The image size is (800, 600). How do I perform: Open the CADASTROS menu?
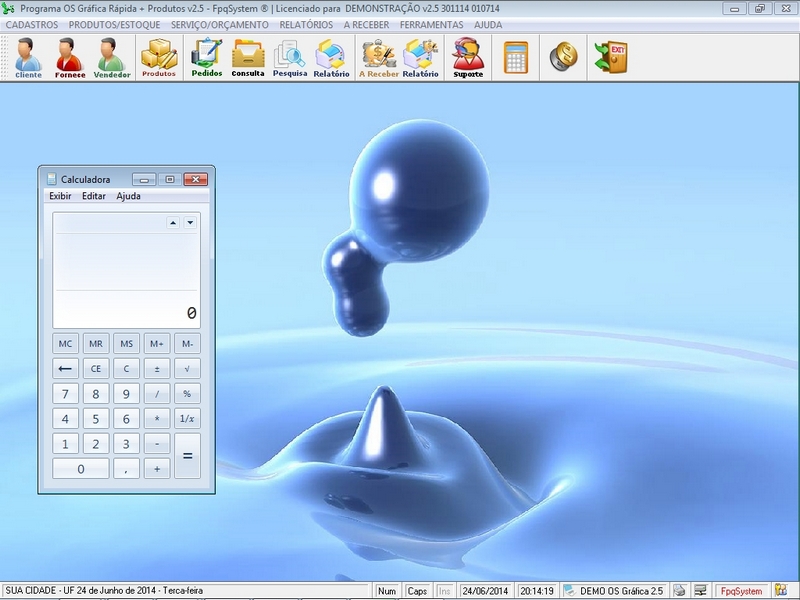[x=32, y=24]
